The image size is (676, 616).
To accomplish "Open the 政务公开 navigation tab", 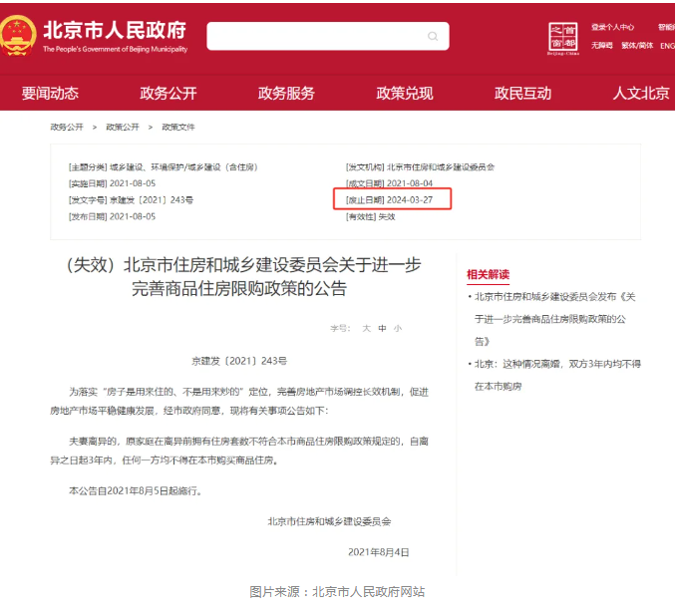I will click(169, 93).
